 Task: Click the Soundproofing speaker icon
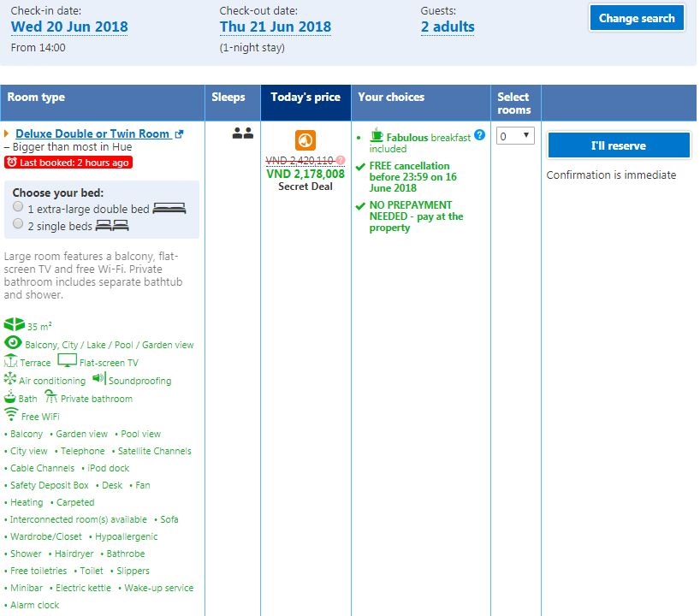point(98,379)
